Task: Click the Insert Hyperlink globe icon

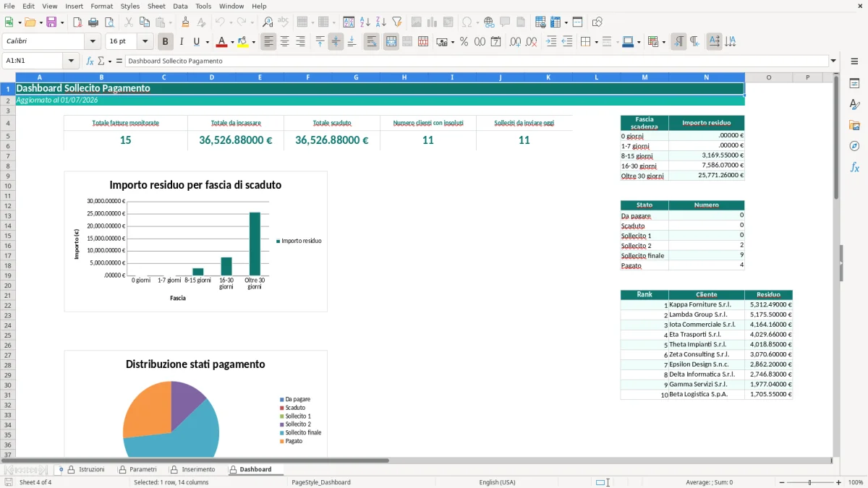Action: (x=489, y=22)
